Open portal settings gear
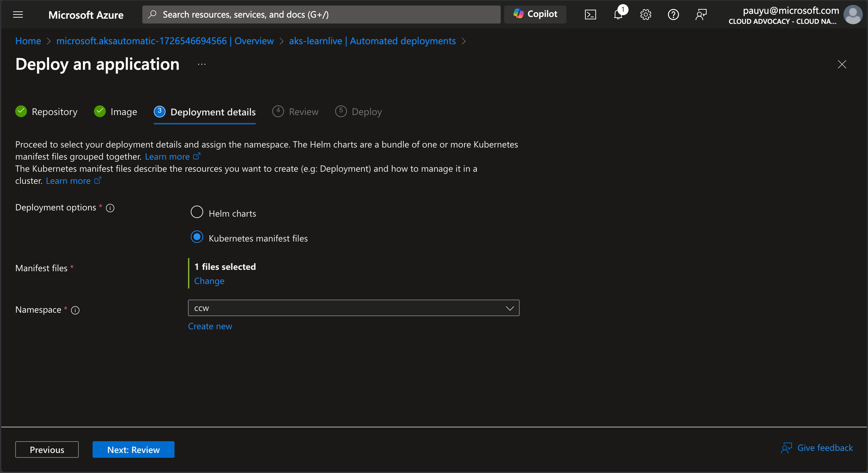The width and height of the screenshot is (868, 473). pos(645,15)
